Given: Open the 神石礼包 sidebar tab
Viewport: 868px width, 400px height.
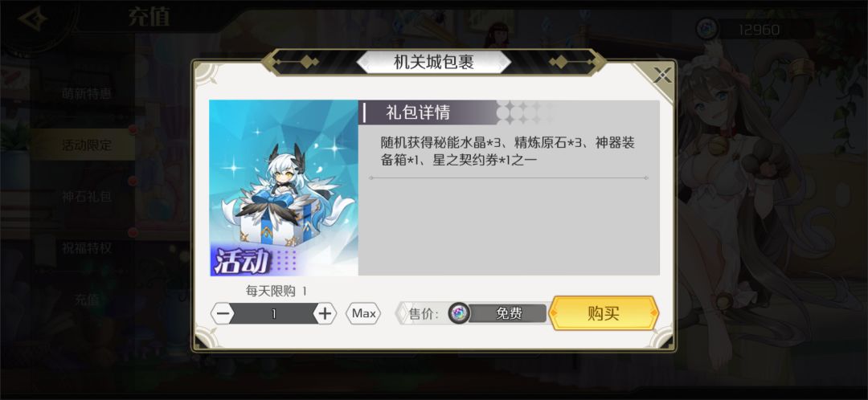Looking at the screenshot, I should tap(87, 197).
